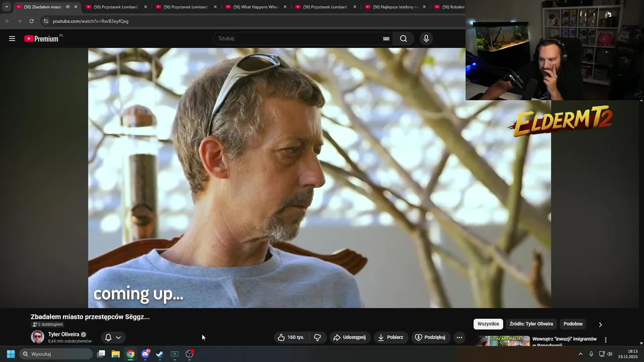Click the 8,44 mln subskrybentów text
This screenshot has height=362, width=644.
[70, 341]
